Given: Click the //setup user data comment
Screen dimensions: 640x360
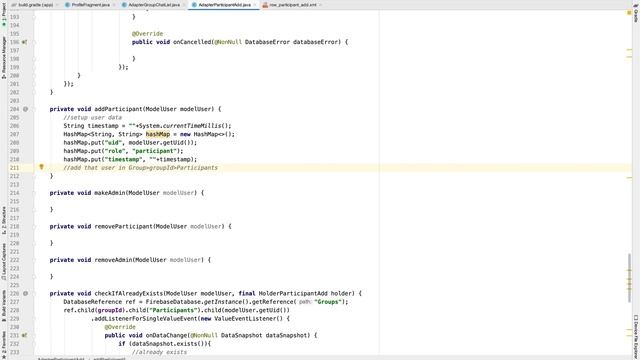Looking at the screenshot, I should click(92, 118).
